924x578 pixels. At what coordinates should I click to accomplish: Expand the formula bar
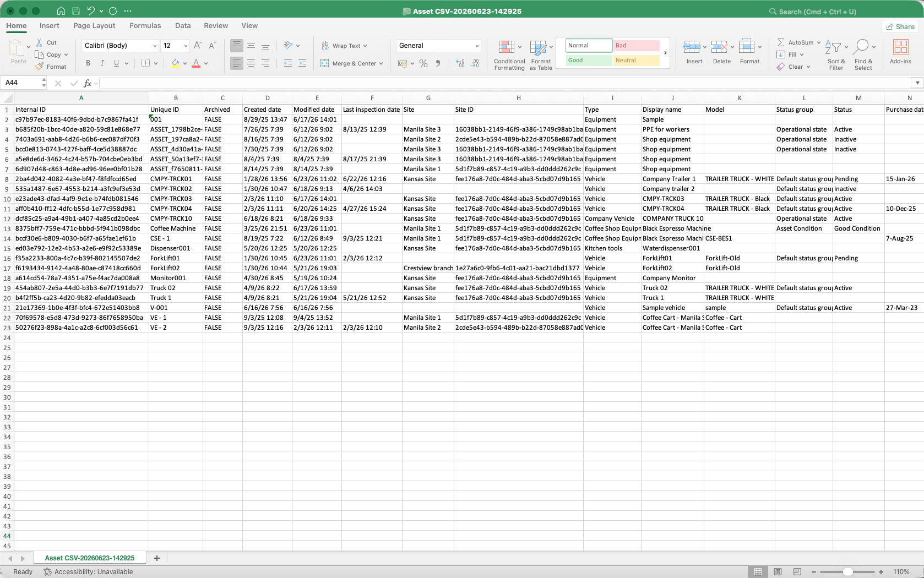pos(917,83)
